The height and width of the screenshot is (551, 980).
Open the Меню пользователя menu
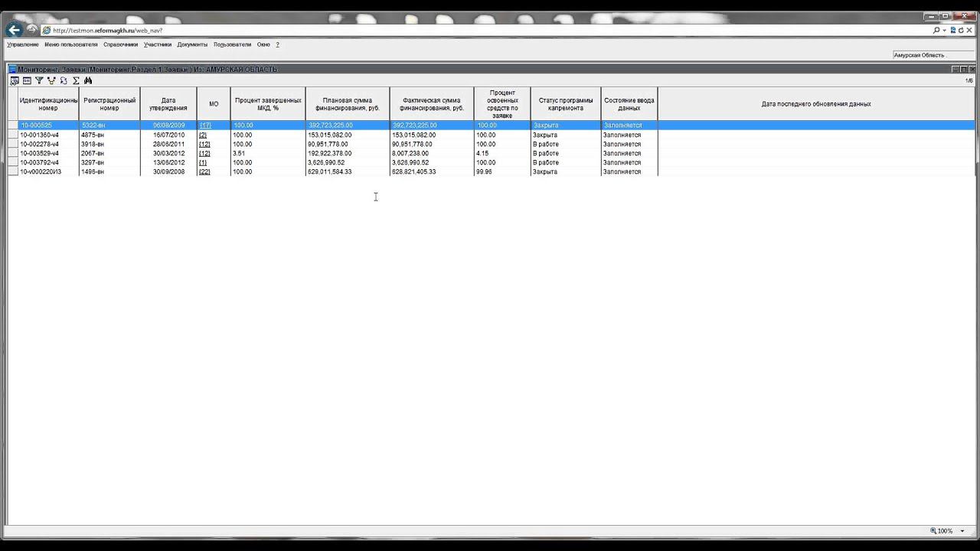pos(71,44)
